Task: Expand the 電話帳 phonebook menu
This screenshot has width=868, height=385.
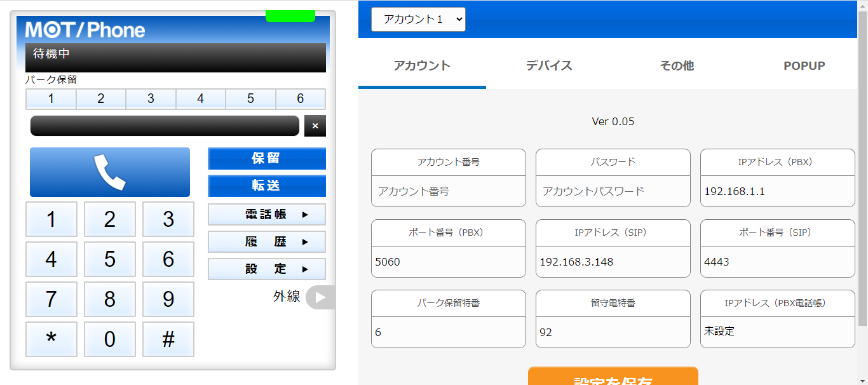Action: tap(267, 215)
